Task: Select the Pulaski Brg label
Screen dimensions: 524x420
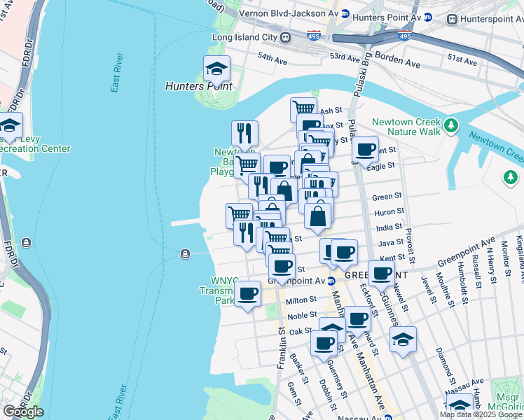Action: [362, 74]
